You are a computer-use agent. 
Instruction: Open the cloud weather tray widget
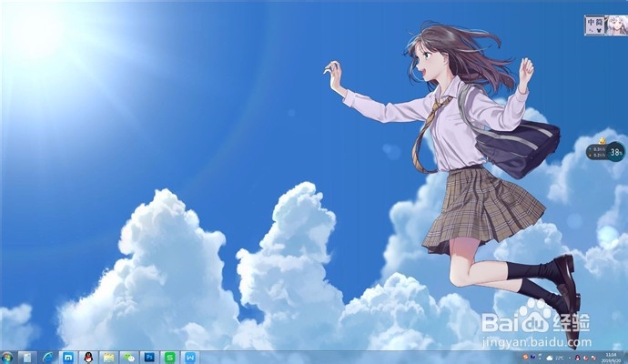[550, 358]
